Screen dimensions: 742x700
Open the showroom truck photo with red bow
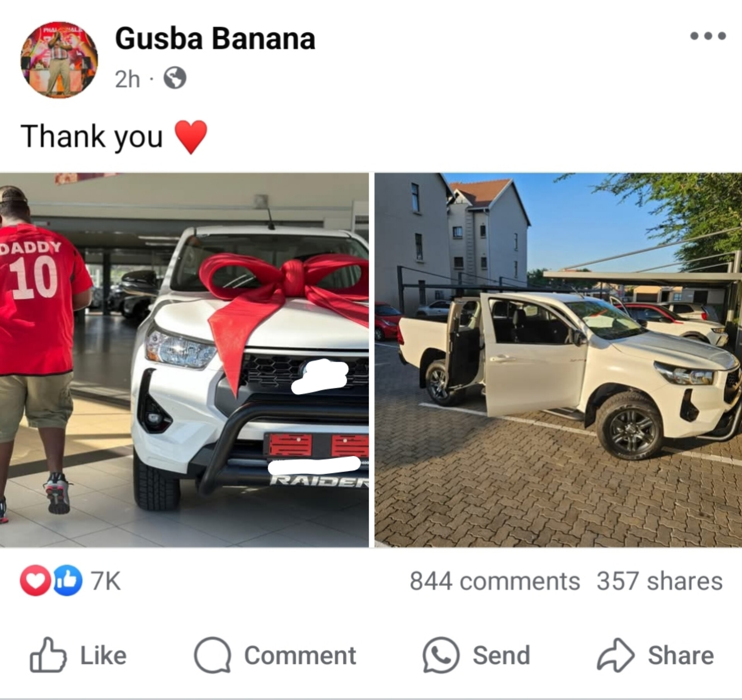pyautogui.click(x=184, y=360)
